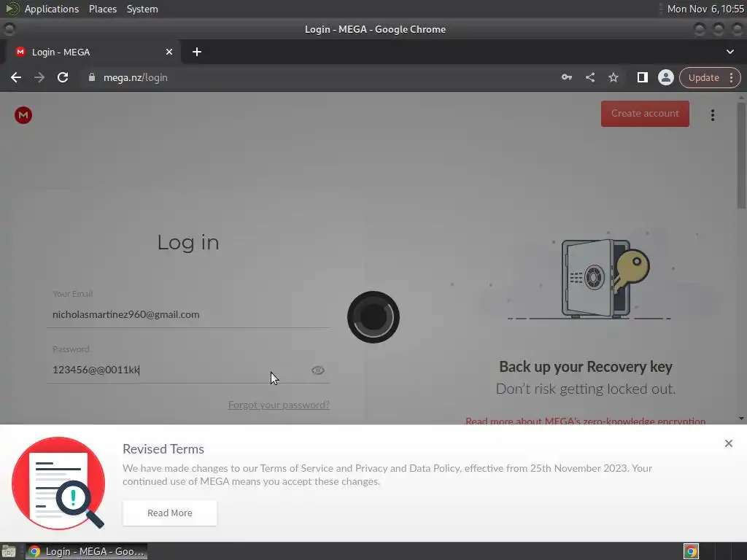Screen dimensions: 747x560
Task: Toggle password visibility with the eye icon
Action: tap(318, 370)
